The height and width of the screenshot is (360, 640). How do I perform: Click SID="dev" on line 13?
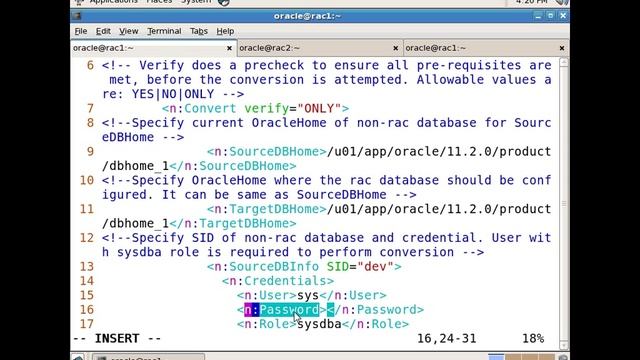(360, 267)
